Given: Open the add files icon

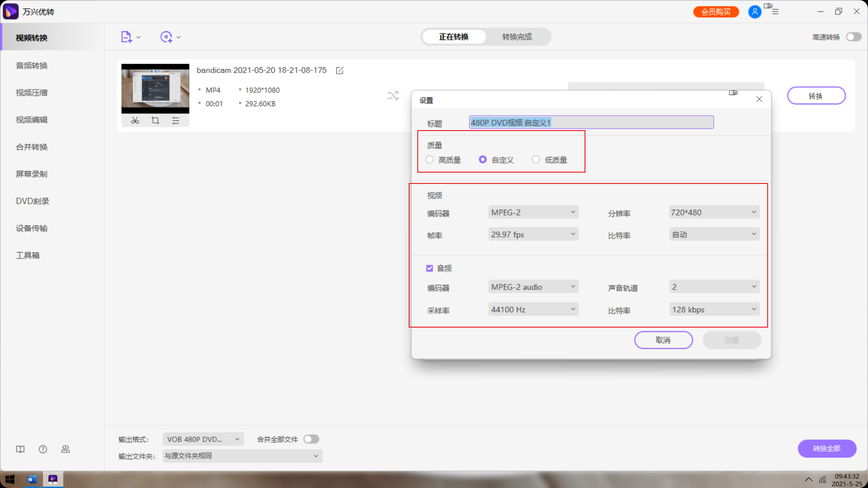Looking at the screenshot, I should pyautogui.click(x=127, y=37).
